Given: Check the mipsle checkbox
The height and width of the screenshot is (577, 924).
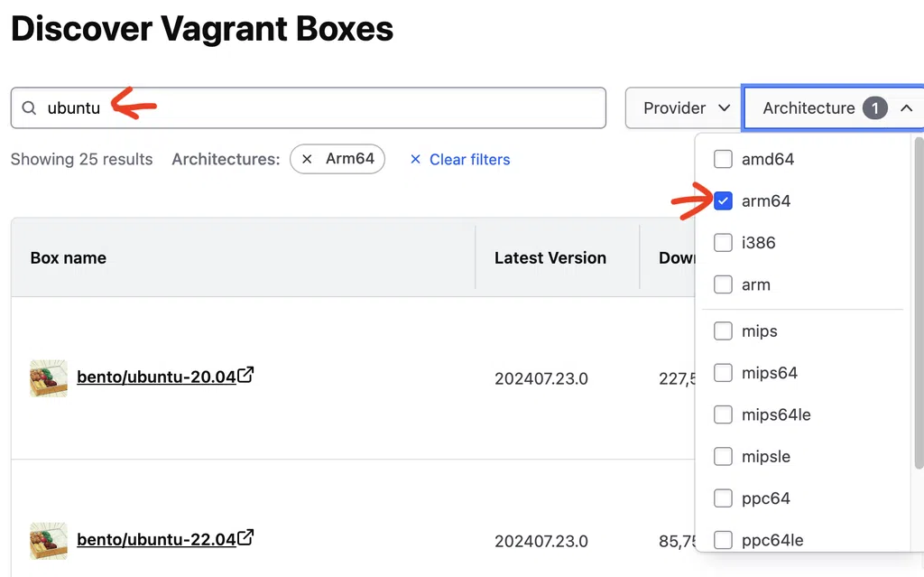Looking at the screenshot, I should click(x=723, y=456).
